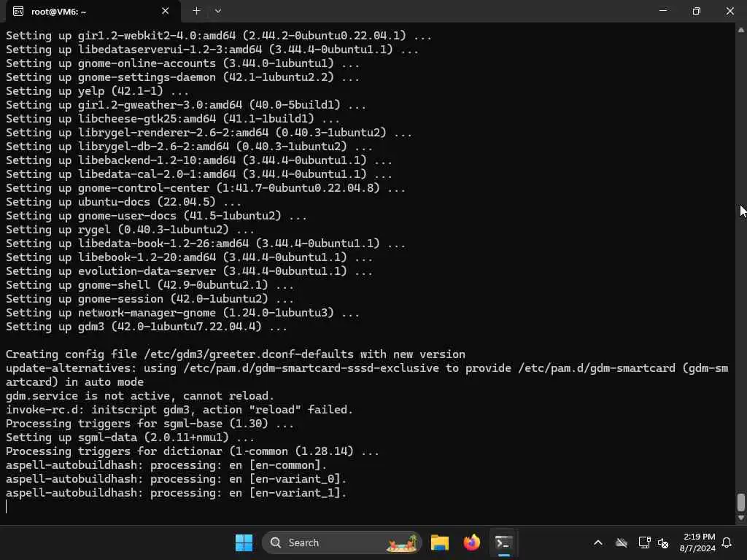This screenshot has width=747, height=560.
Task: Click 'Setting up gnome-settings-daemon' line
Action: pyautogui.click(x=182, y=77)
